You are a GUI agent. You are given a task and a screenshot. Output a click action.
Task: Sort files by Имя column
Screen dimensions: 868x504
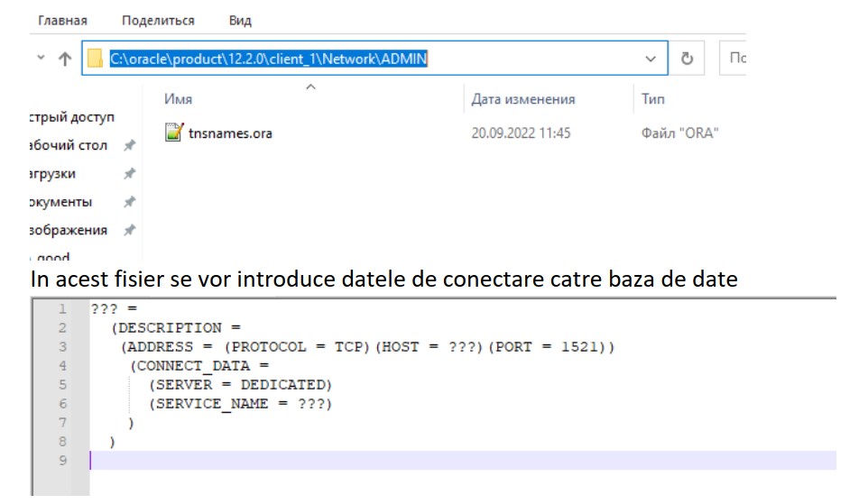coord(179,99)
